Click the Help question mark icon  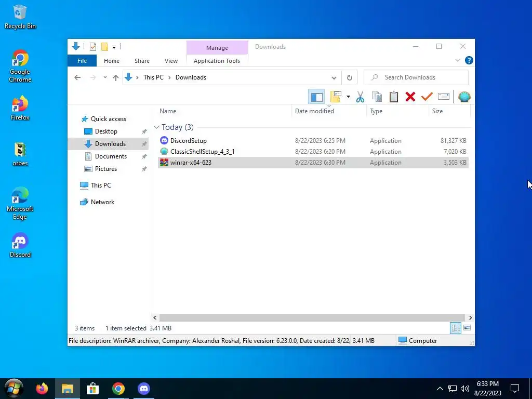(469, 60)
